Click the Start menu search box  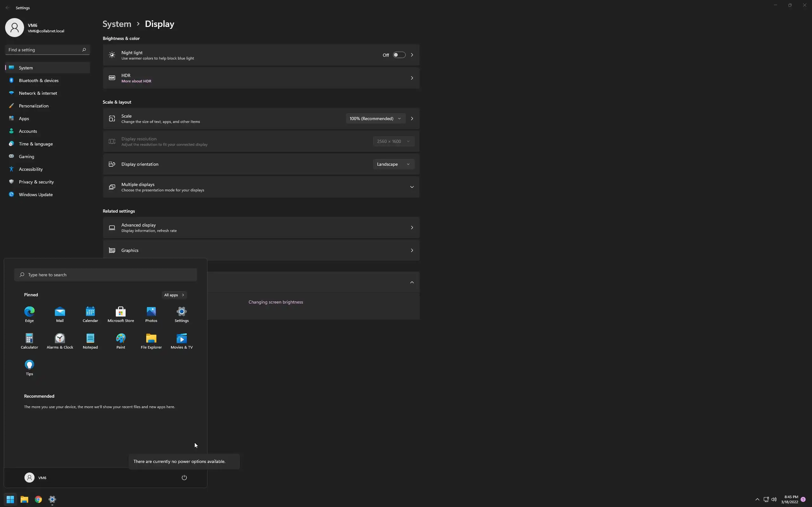(105, 275)
